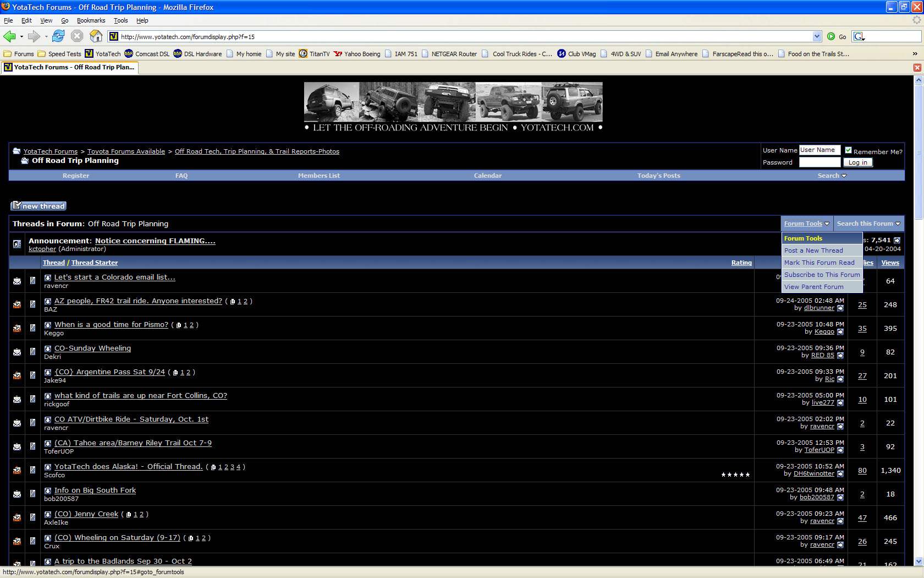Open the Toyota Forums Available breadcrumb
Image resolution: width=924 pixels, height=578 pixels.
click(126, 151)
